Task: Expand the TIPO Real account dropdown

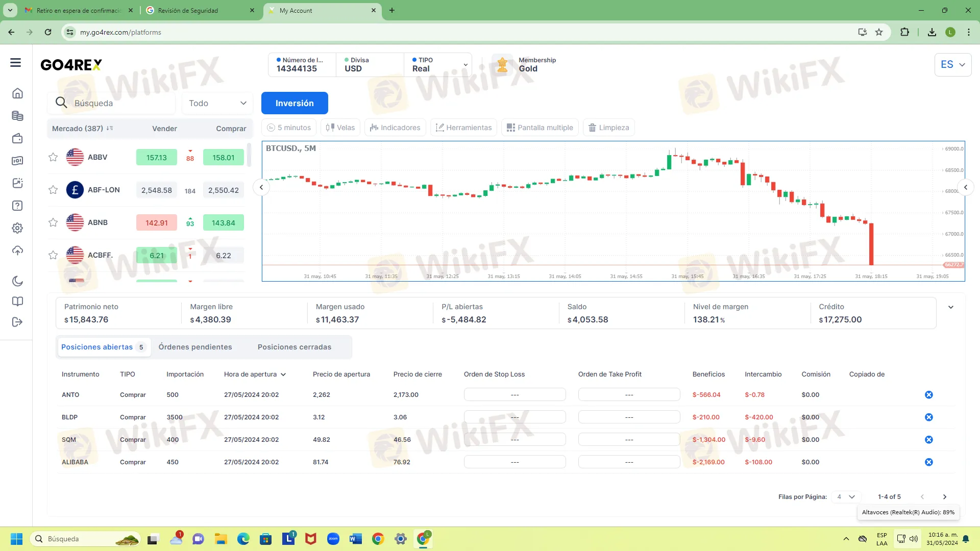Action: tap(438, 65)
